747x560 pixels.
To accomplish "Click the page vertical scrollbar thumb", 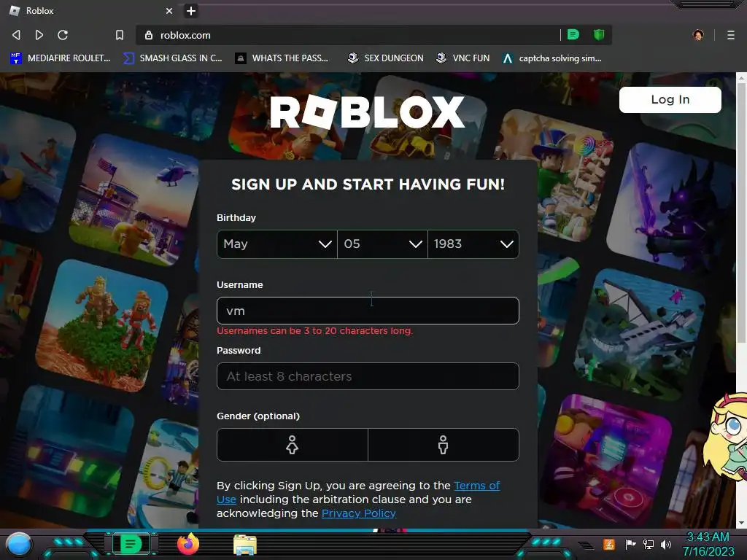I will click(x=741, y=212).
